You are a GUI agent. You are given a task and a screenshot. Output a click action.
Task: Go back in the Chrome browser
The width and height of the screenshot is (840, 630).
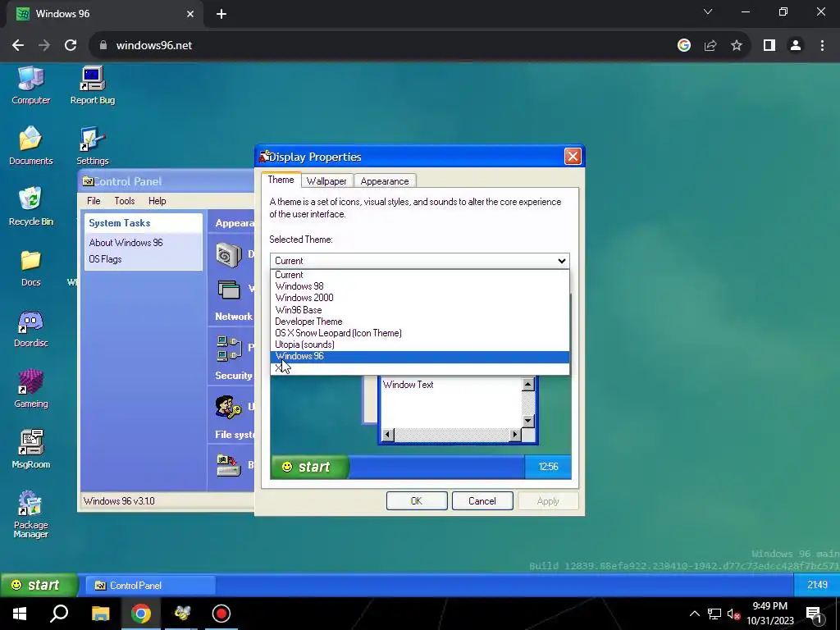[18, 46]
